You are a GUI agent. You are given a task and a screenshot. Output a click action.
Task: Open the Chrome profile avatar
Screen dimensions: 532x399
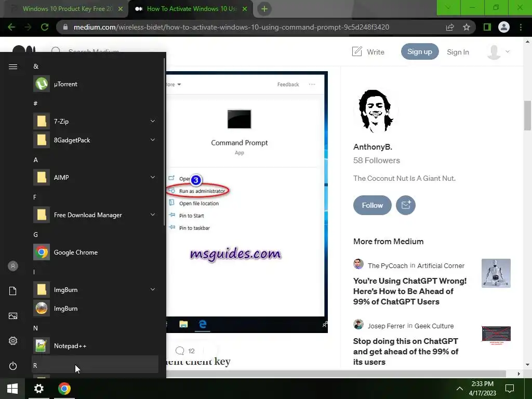click(x=504, y=27)
